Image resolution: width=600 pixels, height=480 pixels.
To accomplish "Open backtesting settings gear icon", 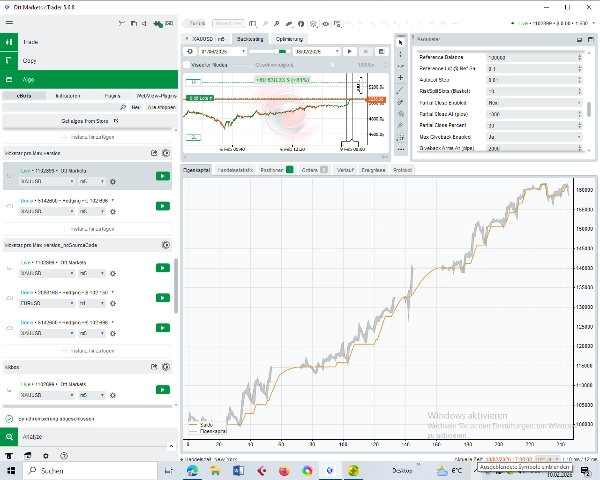I will [x=190, y=51].
